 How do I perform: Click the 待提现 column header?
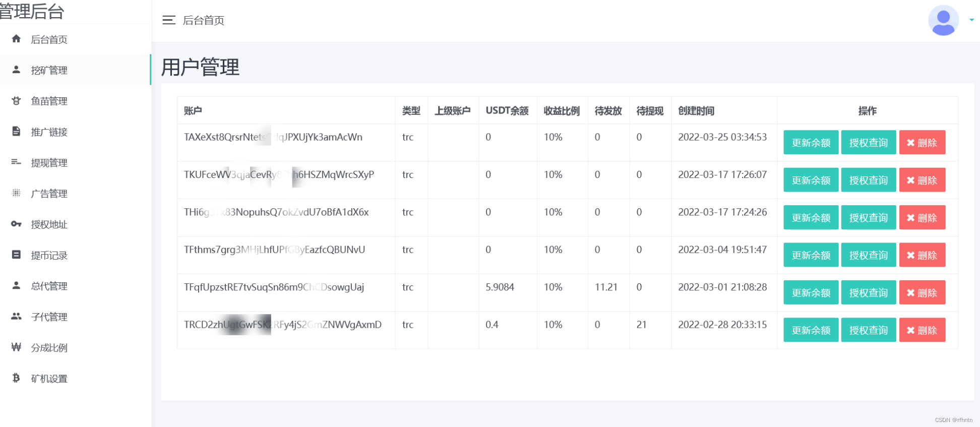pyautogui.click(x=650, y=110)
